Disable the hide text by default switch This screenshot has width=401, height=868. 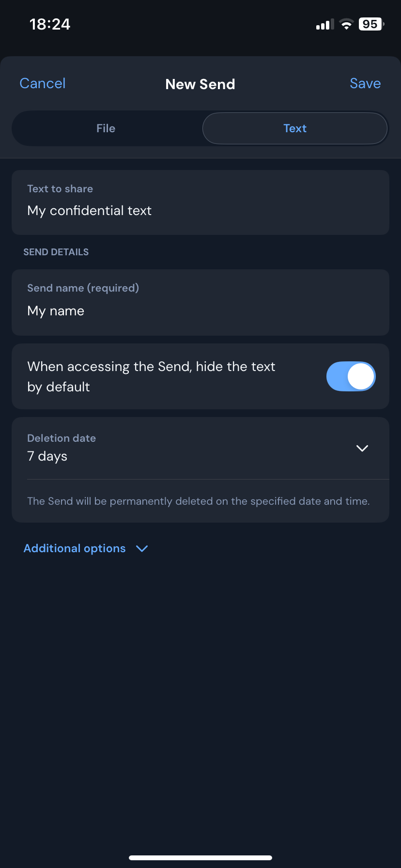tap(351, 376)
